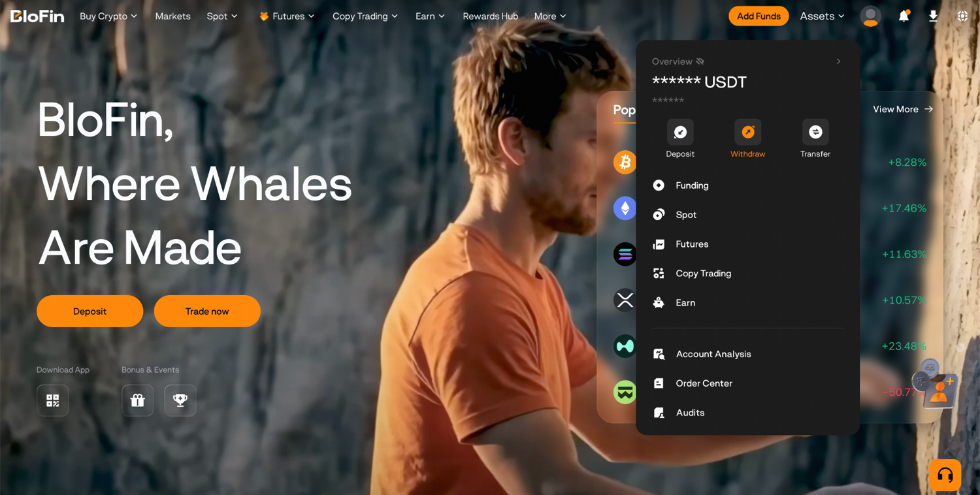Open the profile avatar menu
Image resolution: width=980 pixels, height=495 pixels.
tap(870, 16)
